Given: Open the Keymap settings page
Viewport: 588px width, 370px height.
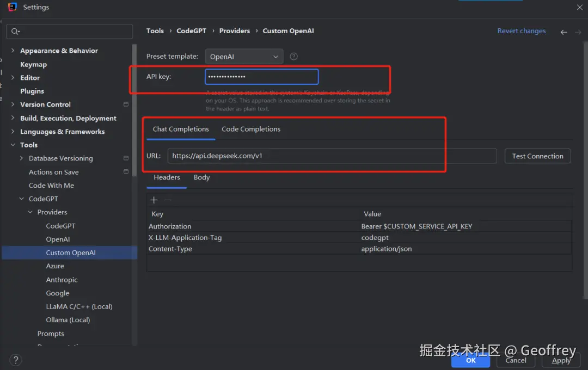Looking at the screenshot, I should (33, 65).
